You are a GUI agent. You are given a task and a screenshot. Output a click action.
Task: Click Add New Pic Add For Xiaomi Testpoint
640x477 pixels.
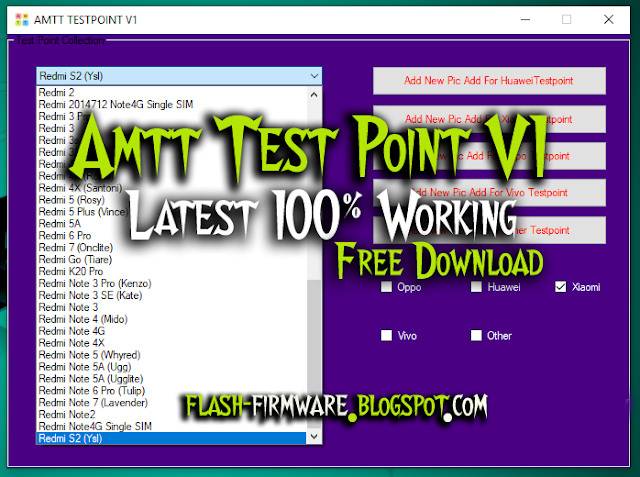tap(489, 119)
